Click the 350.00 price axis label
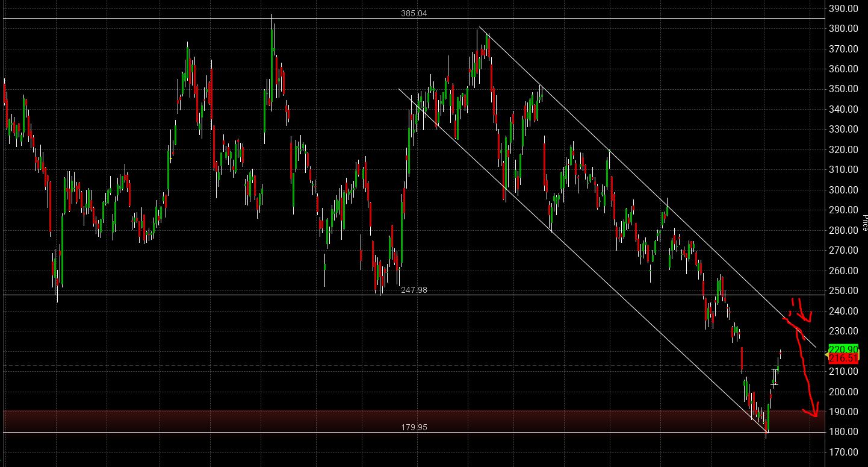 (x=843, y=89)
